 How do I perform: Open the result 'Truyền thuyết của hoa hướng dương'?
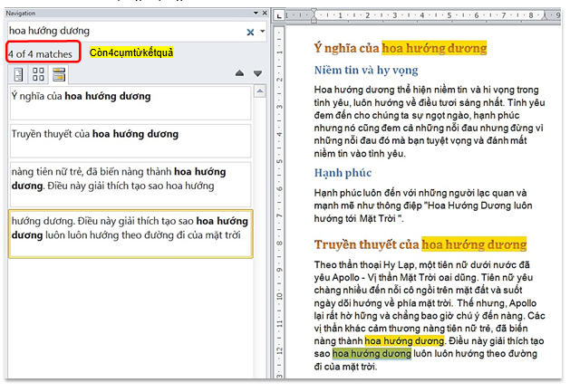click(x=130, y=139)
